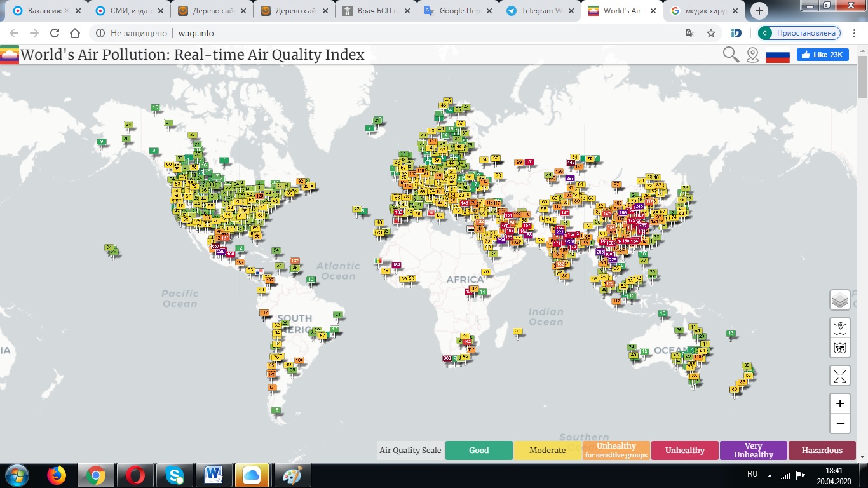868x488 pixels.
Task: Open the search magnifier on the page header
Action: [x=731, y=55]
